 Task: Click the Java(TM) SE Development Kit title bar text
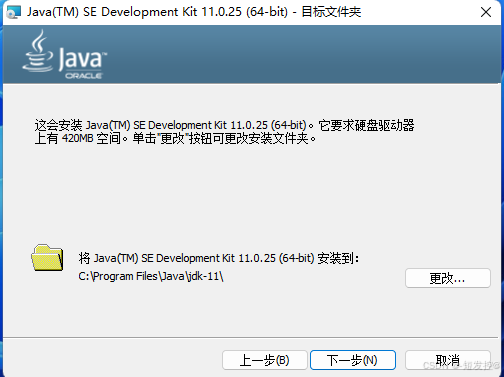(157, 12)
